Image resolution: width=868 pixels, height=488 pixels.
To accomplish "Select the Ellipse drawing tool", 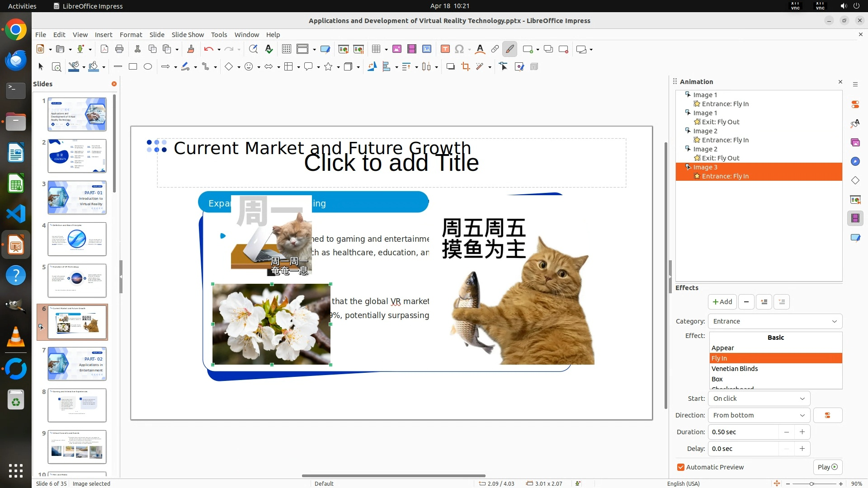I will [x=147, y=67].
